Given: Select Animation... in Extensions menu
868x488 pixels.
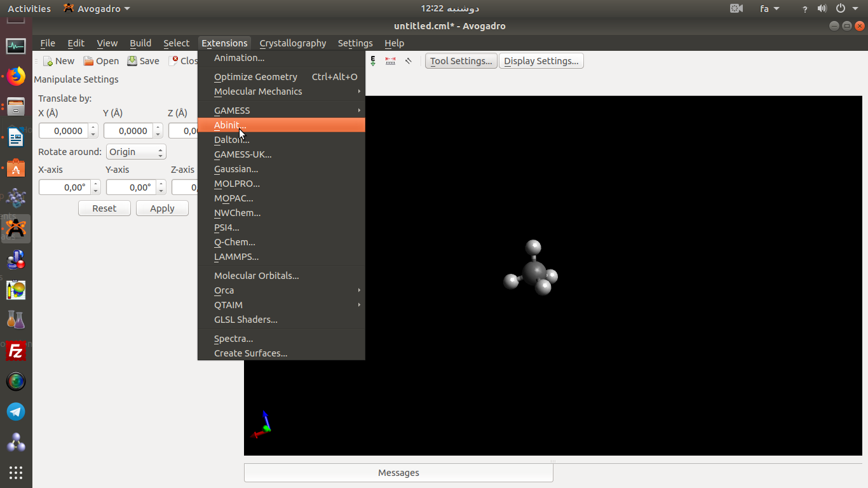Looking at the screenshot, I should click(x=281, y=58).
